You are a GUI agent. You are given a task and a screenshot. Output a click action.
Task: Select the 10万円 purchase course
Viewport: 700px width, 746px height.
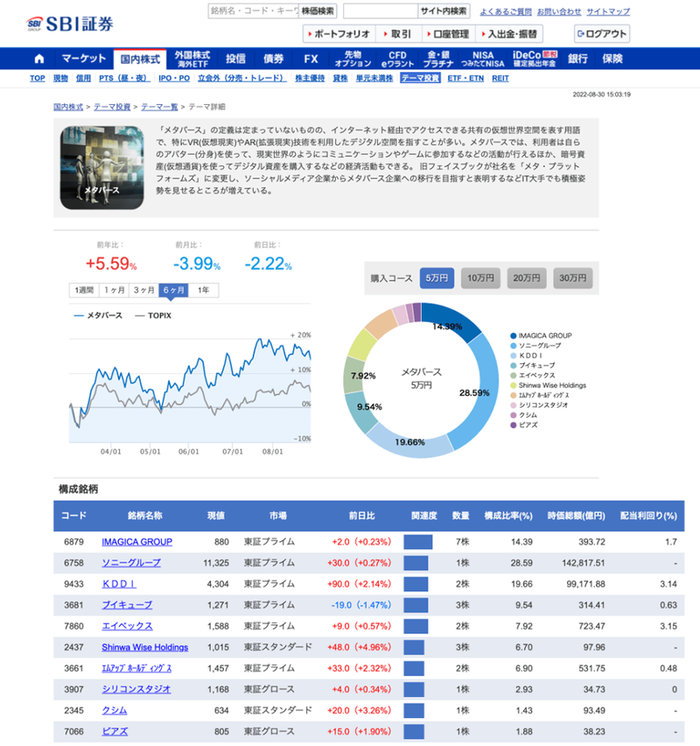pos(480,278)
